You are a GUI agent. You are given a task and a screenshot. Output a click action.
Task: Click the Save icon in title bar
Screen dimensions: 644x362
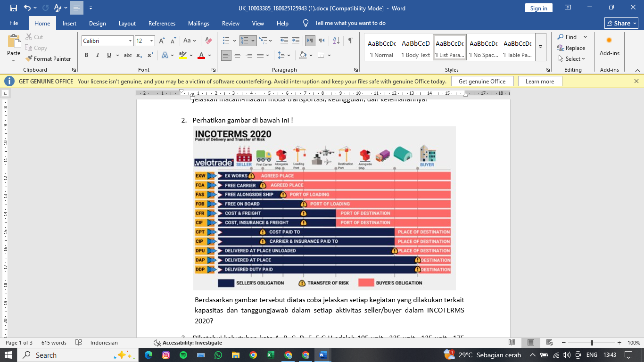(13, 8)
